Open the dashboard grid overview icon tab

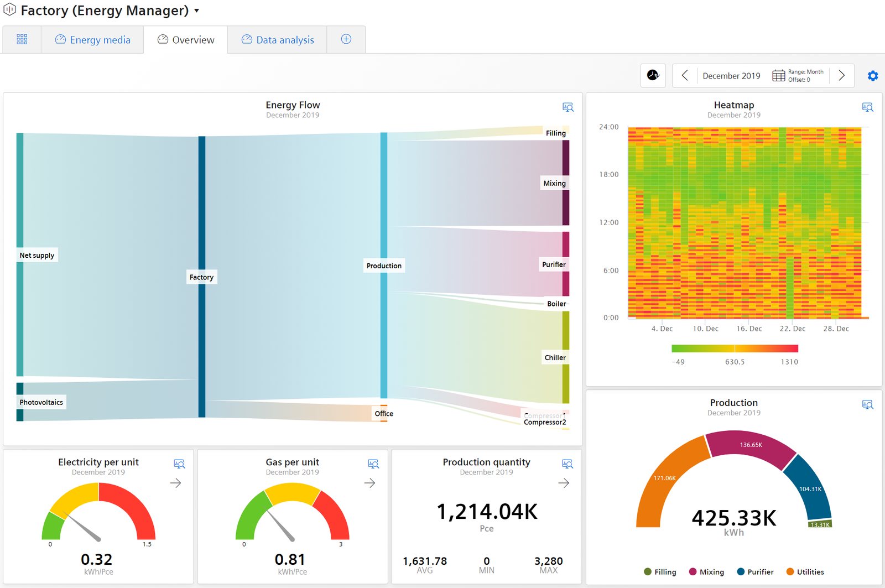(22, 39)
